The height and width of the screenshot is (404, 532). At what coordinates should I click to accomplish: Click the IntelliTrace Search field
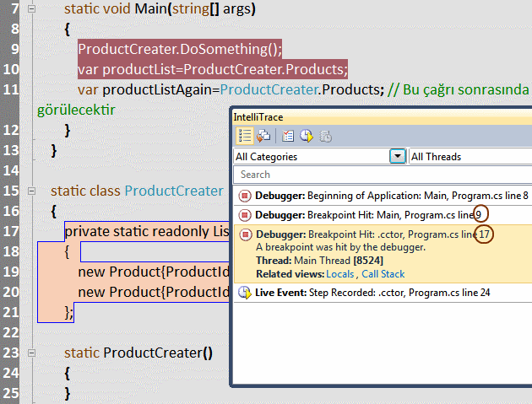pyautogui.click(x=383, y=175)
